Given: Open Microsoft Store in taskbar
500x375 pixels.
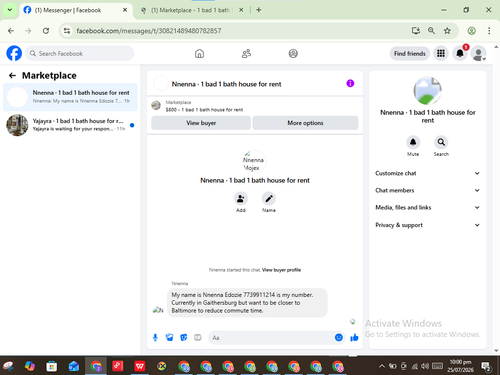Looking at the screenshot, I should click(52, 366).
